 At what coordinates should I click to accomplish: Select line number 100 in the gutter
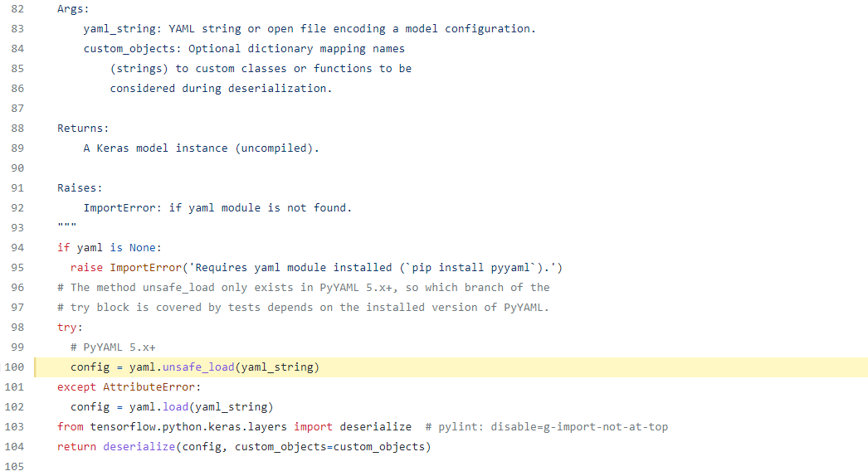point(14,367)
